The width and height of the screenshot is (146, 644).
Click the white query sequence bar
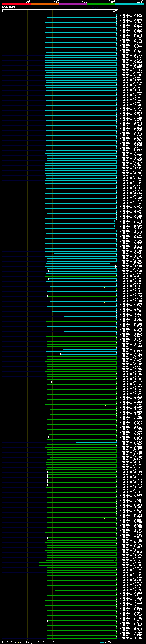click(x=60, y=9)
